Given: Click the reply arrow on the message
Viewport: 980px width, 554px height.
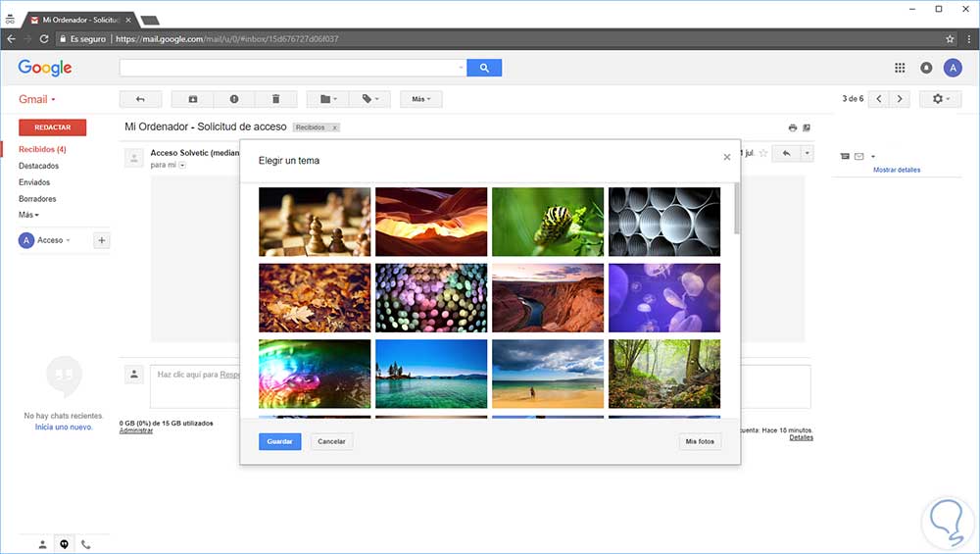Looking at the screenshot, I should [787, 153].
